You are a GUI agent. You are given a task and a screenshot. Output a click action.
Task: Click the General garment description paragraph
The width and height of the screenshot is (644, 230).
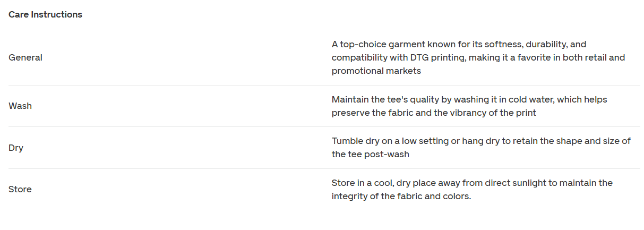click(x=478, y=57)
